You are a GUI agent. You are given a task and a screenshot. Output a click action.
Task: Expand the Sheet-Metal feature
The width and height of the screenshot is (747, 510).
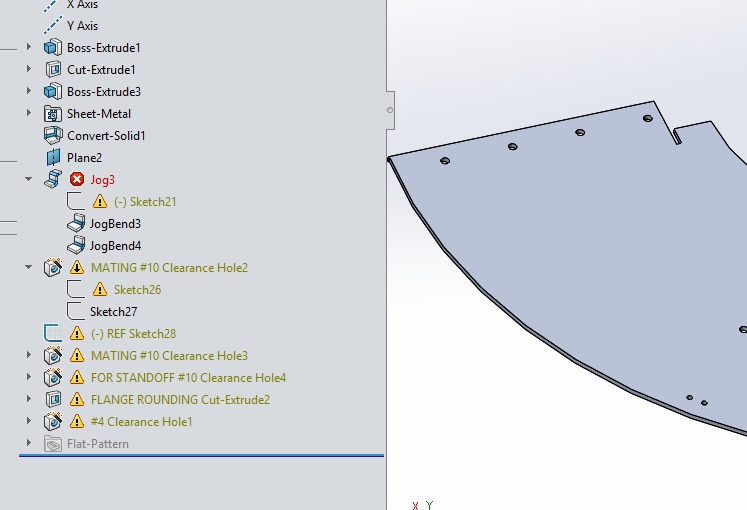29,113
